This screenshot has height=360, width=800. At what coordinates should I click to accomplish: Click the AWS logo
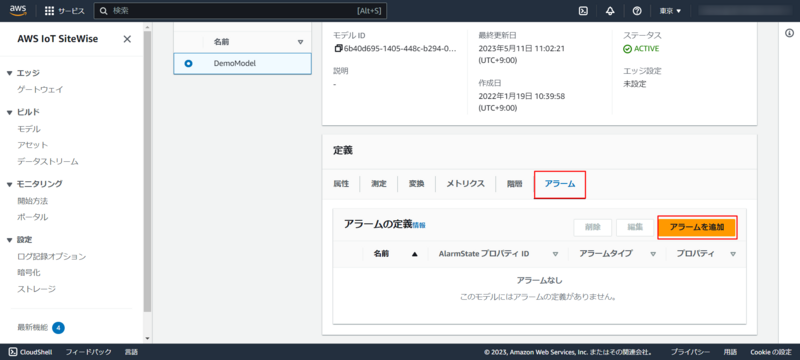pyautogui.click(x=17, y=11)
